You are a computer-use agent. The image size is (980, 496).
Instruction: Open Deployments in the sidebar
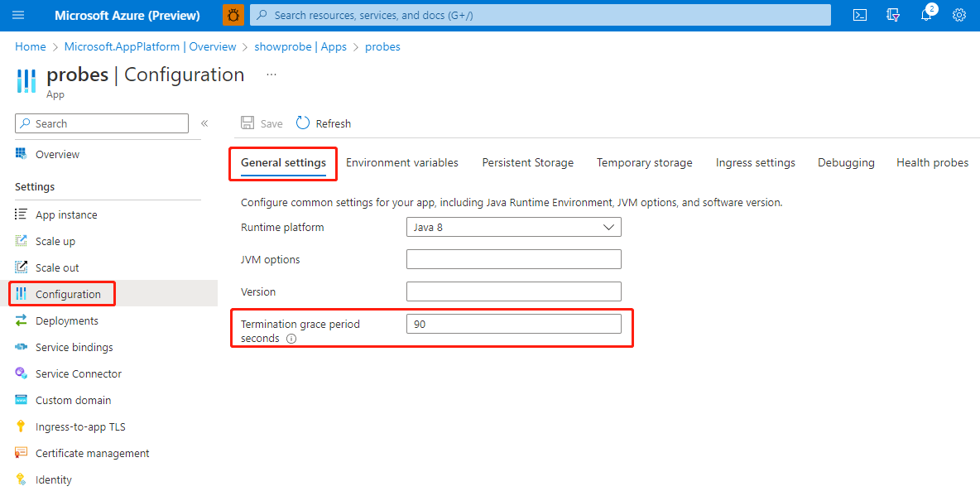(x=66, y=320)
